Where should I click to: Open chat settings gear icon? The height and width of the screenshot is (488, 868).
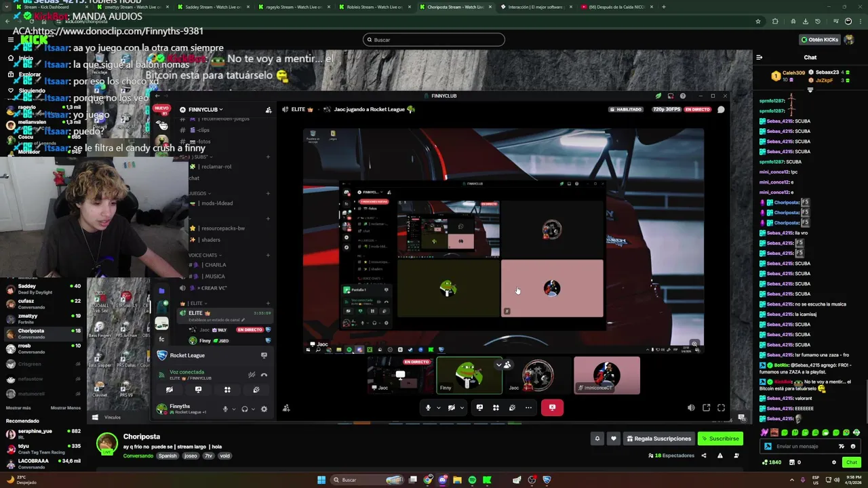click(x=834, y=462)
